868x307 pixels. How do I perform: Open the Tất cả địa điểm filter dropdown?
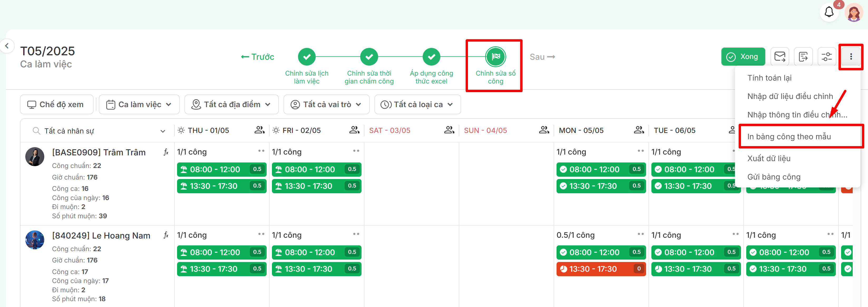(x=231, y=105)
